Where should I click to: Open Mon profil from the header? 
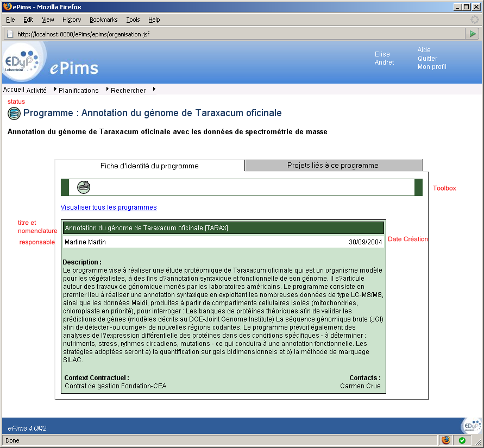coord(432,67)
